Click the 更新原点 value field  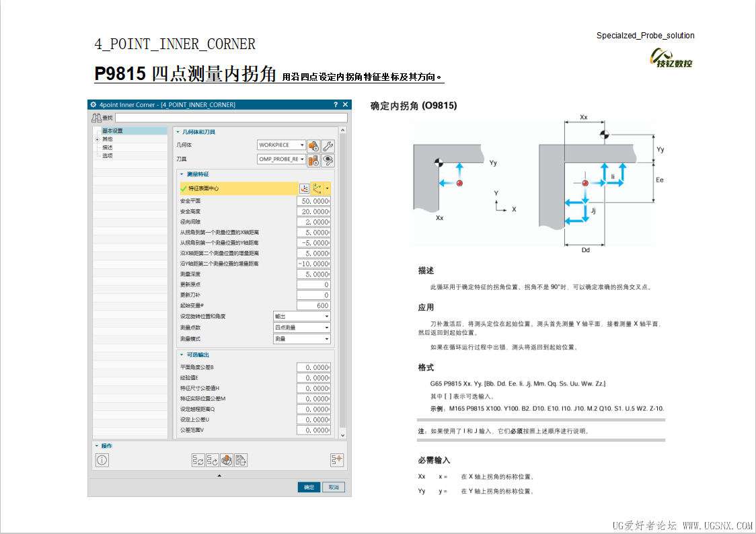click(314, 285)
